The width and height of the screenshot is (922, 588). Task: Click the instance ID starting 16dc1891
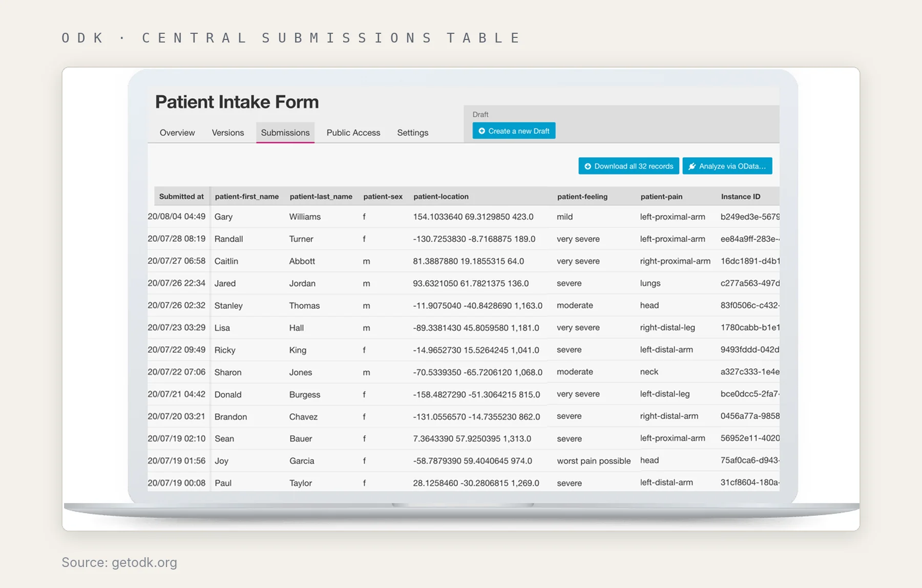click(x=750, y=261)
